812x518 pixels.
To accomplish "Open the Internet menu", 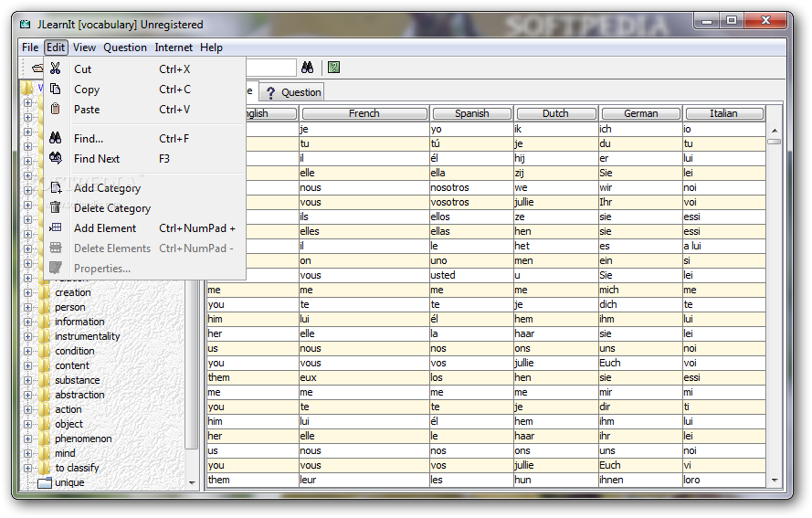I will coord(174,48).
